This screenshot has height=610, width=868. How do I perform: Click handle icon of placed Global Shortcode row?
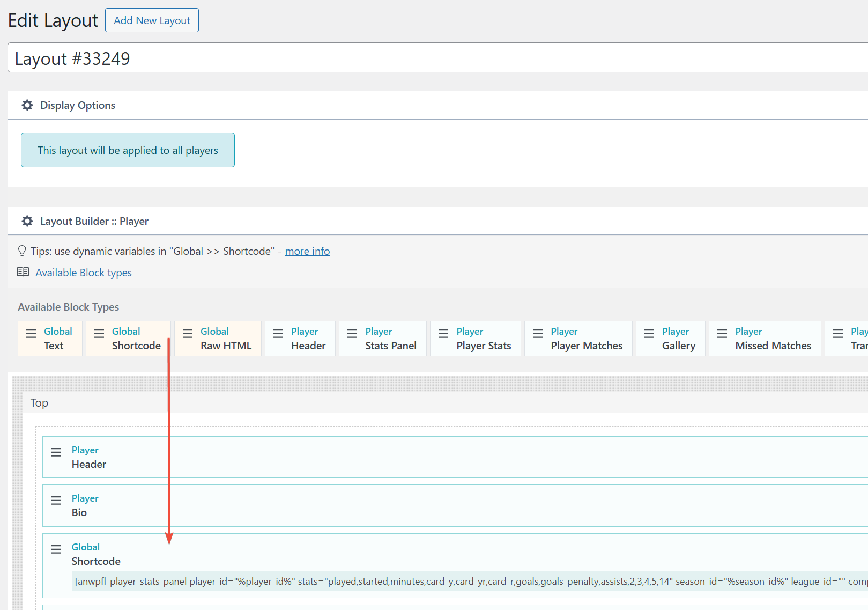[x=56, y=549]
